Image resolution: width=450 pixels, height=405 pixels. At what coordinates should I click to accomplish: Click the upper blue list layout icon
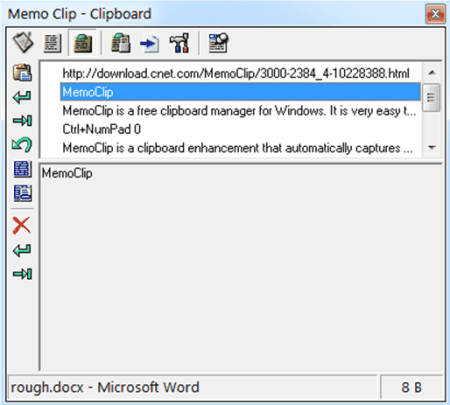coord(23,169)
